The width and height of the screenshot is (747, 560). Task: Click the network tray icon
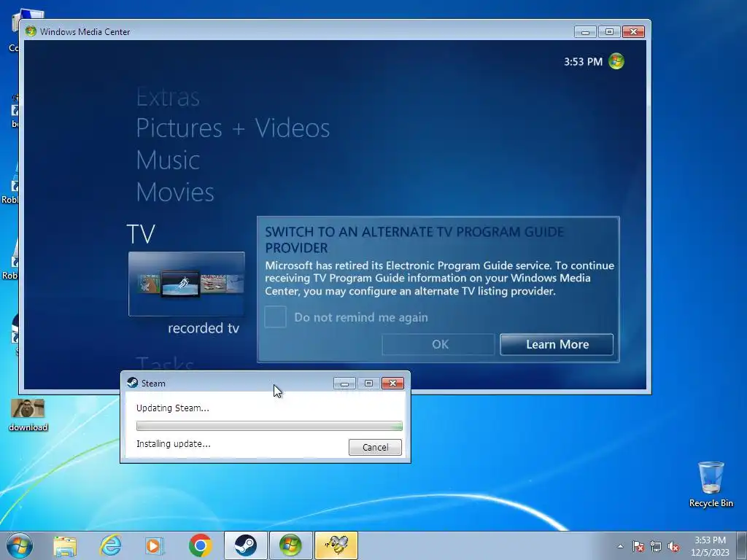click(656, 546)
